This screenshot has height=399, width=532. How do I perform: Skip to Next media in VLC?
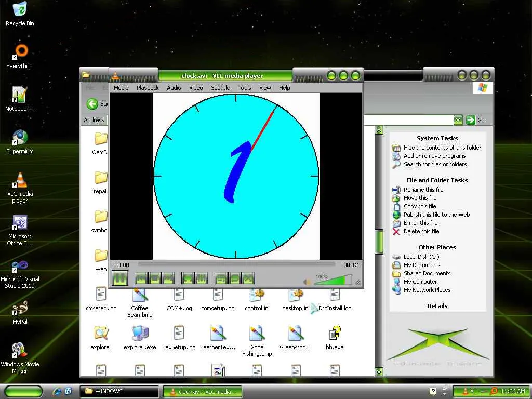168,278
